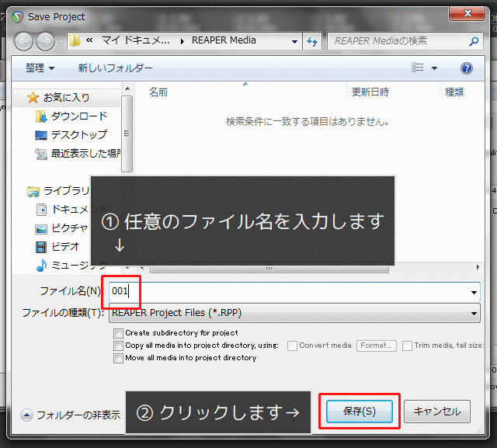Click the refresh address bar icon
The image size is (497, 448).
313,41
